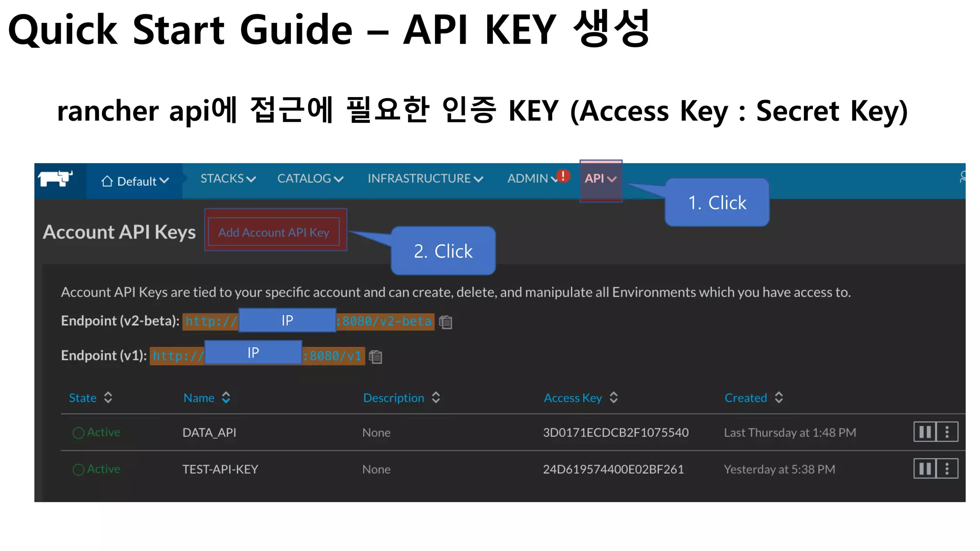Image resolution: width=980 pixels, height=551 pixels.
Task: Expand the INFRASTRUCTURE dropdown menu
Action: pos(425,179)
